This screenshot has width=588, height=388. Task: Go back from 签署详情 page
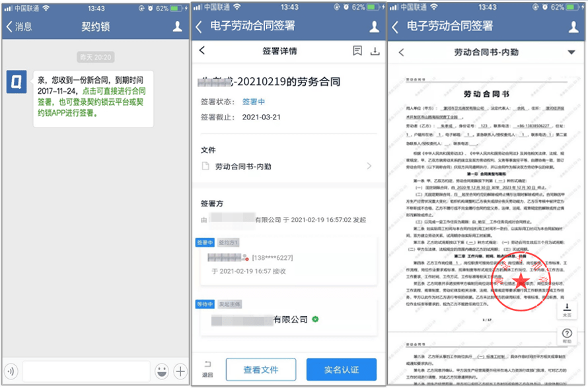pyautogui.click(x=202, y=50)
